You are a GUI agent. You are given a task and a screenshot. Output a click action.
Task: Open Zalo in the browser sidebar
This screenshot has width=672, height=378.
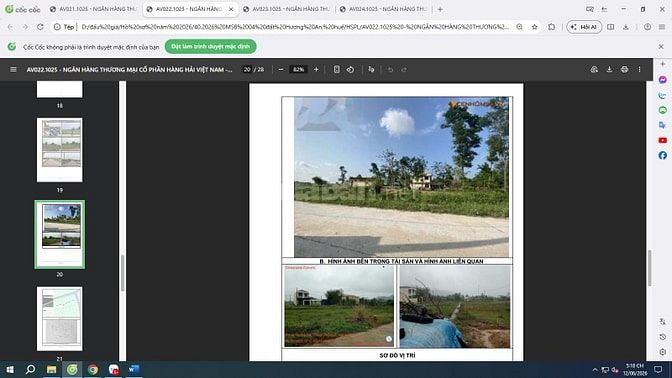[663, 95]
